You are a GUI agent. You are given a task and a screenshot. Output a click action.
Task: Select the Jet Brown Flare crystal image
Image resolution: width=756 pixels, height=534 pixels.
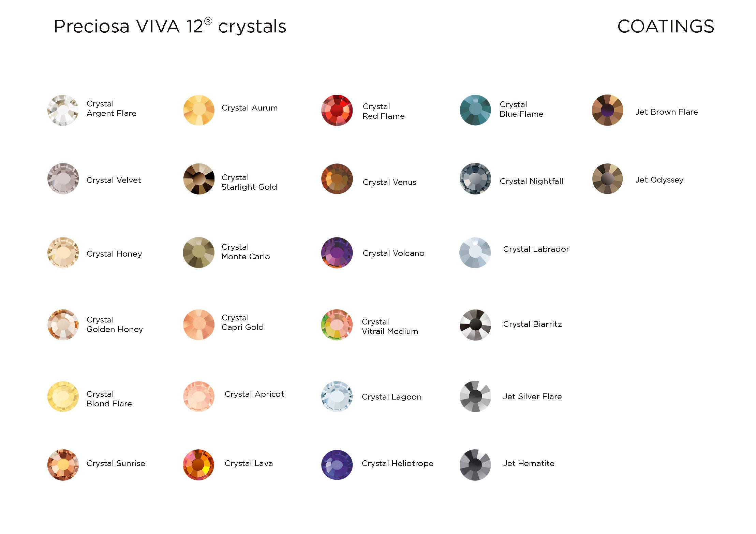[x=607, y=110]
